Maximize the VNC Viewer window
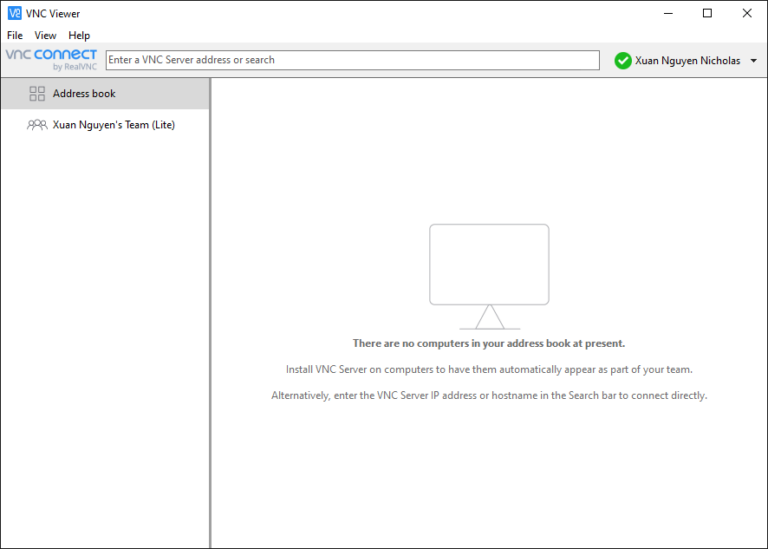The image size is (768, 549). click(x=707, y=13)
